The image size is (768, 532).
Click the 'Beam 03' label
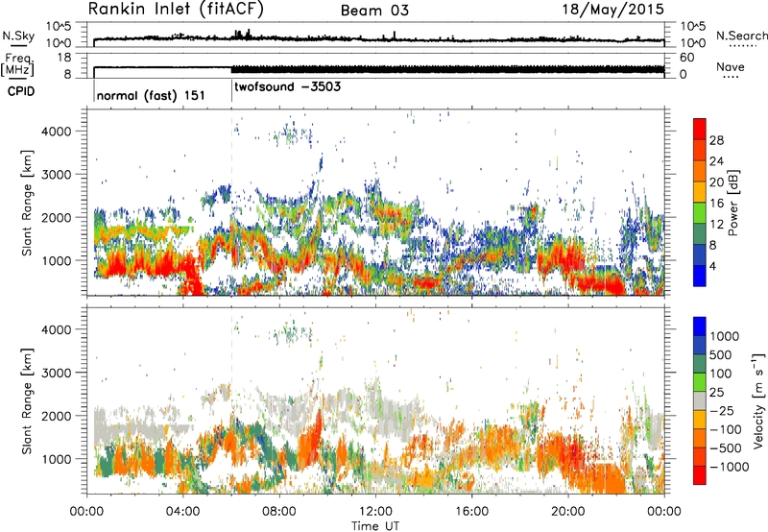coord(374,11)
